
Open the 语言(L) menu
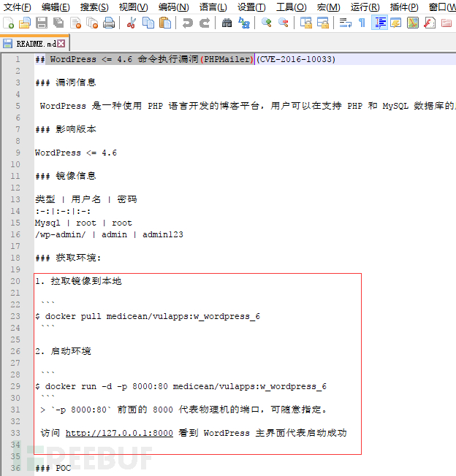tap(213, 7)
